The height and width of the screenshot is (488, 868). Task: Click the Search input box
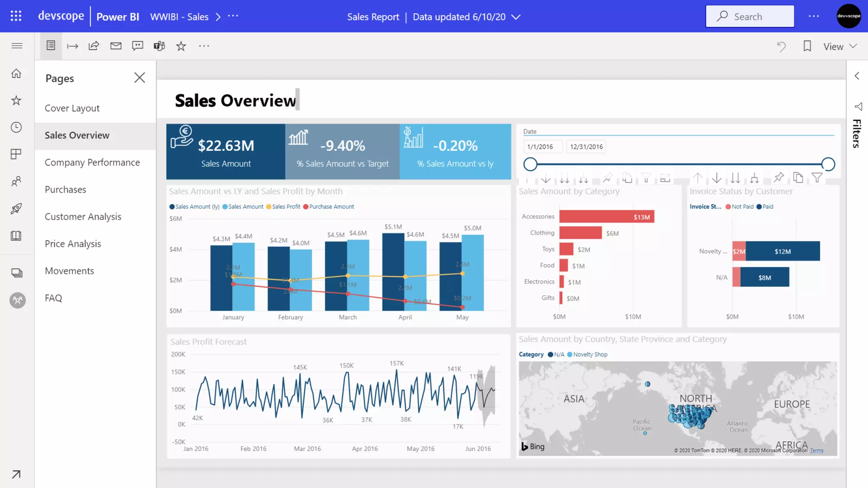pyautogui.click(x=750, y=17)
